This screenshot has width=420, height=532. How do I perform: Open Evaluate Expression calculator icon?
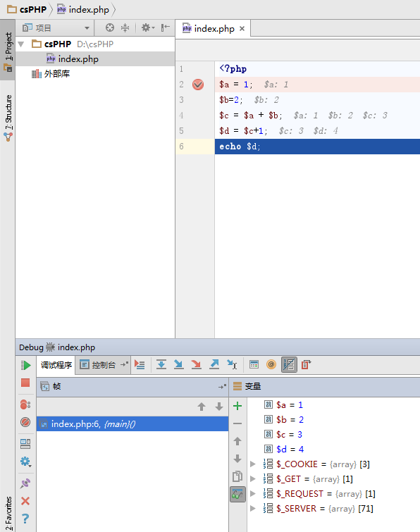click(x=254, y=365)
